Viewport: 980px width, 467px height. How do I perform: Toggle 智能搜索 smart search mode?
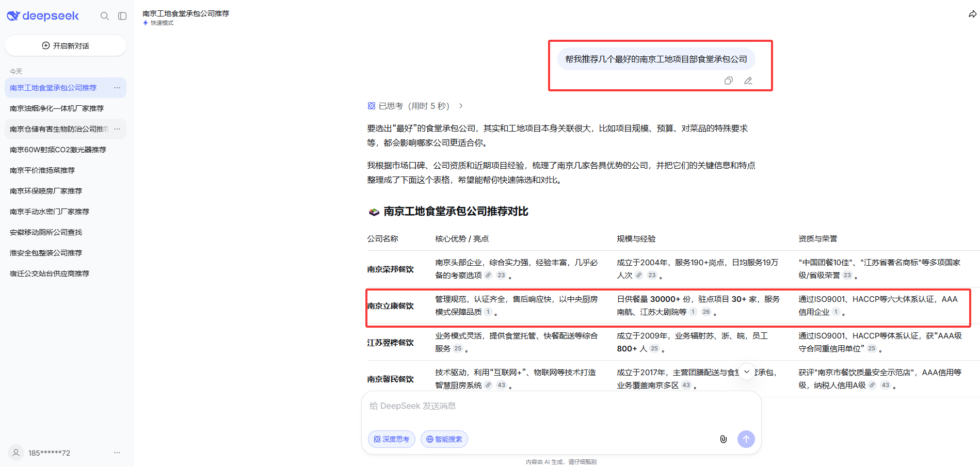(x=444, y=439)
